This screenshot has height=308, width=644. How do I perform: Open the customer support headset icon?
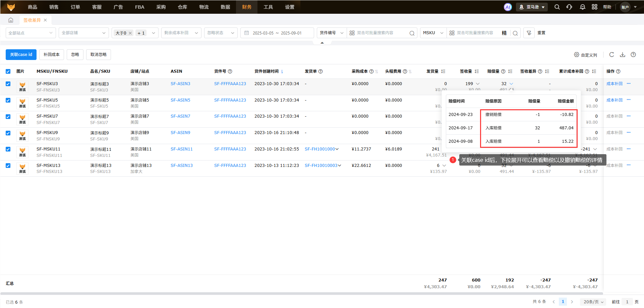[569, 7]
